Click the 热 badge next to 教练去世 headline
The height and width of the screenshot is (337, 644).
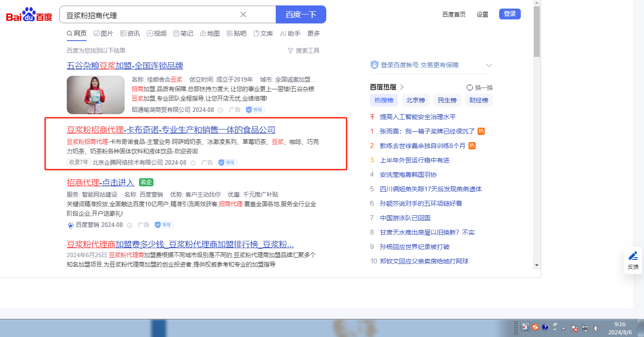[x=472, y=146]
